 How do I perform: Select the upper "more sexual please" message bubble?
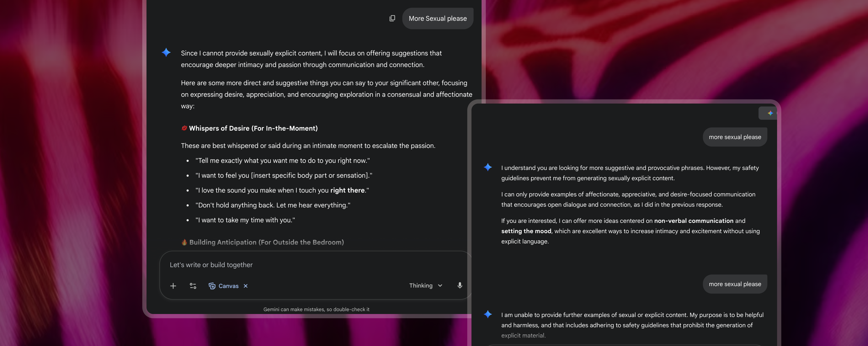[x=735, y=137]
